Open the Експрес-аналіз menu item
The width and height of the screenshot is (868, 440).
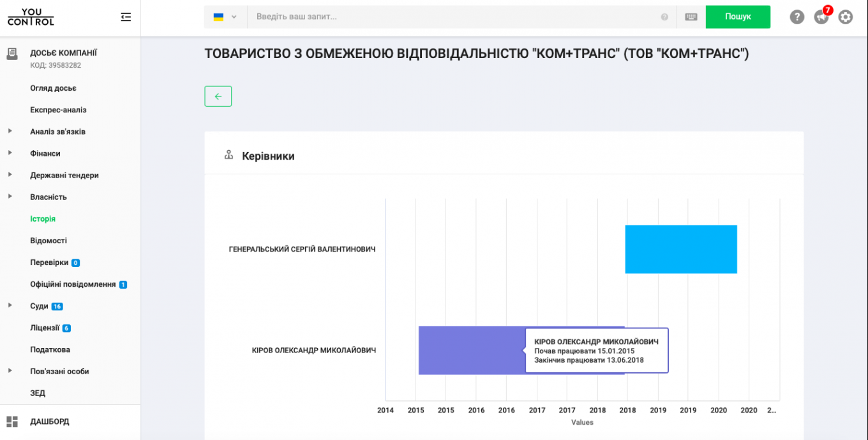point(58,110)
